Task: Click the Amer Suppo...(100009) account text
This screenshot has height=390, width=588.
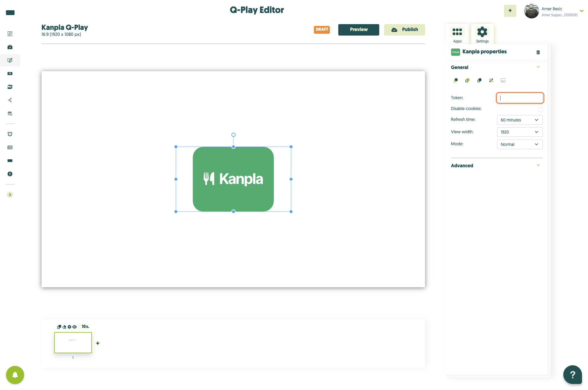Action: (x=559, y=15)
